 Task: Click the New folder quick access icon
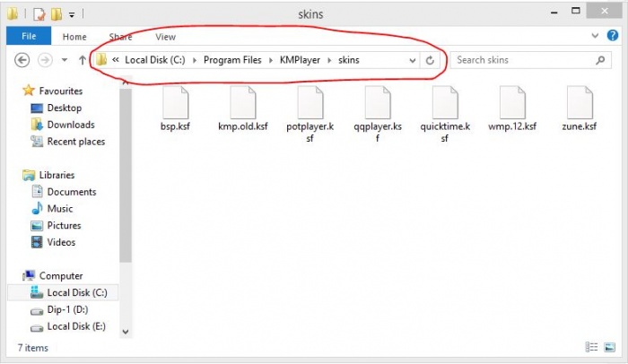click(57, 14)
